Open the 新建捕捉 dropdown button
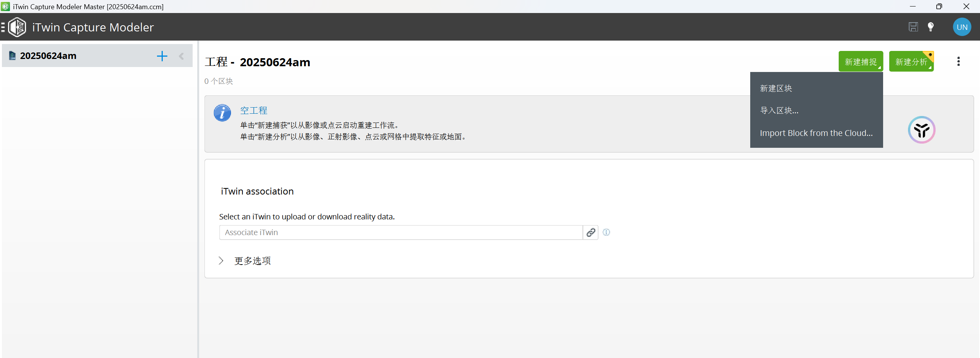Image resolution: width=980 pixels, height=358 pixels. [x=861, y=61]
